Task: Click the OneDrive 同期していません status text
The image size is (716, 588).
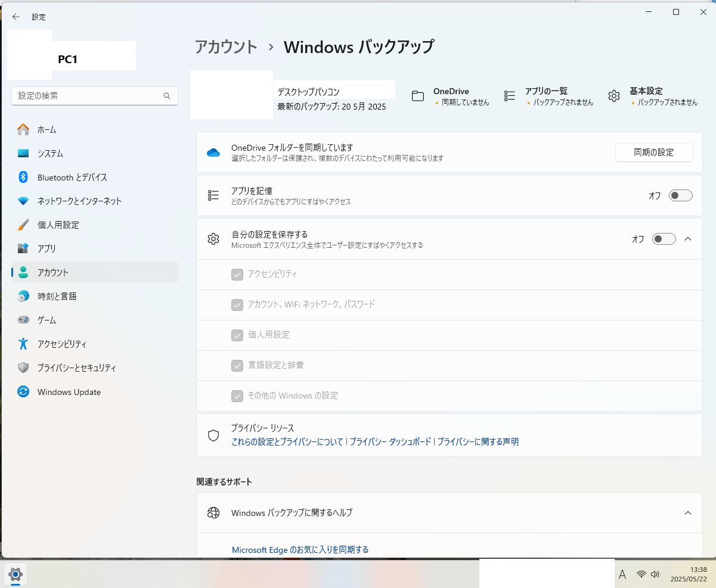Action: (x=466, y=102)
